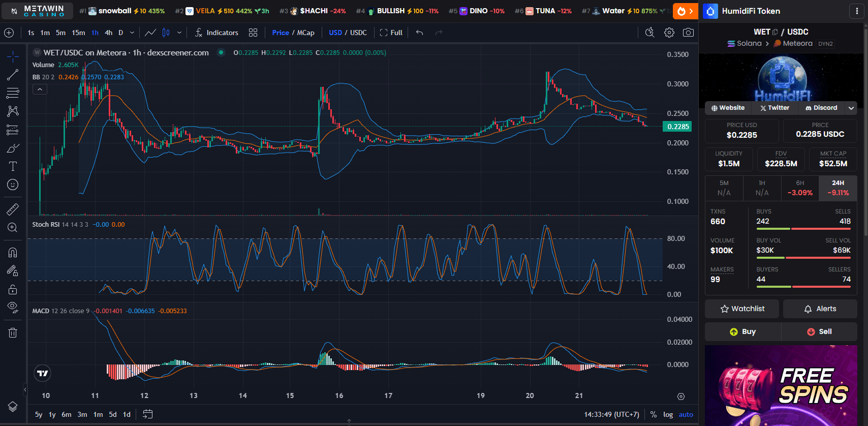868x426 pixels.
Task: Collapse the indicator legend arrow
Action: (x=40, y=89)
